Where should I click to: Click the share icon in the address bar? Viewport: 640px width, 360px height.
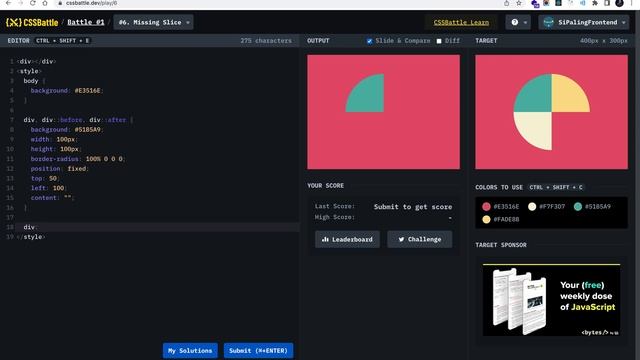point(507,3)
